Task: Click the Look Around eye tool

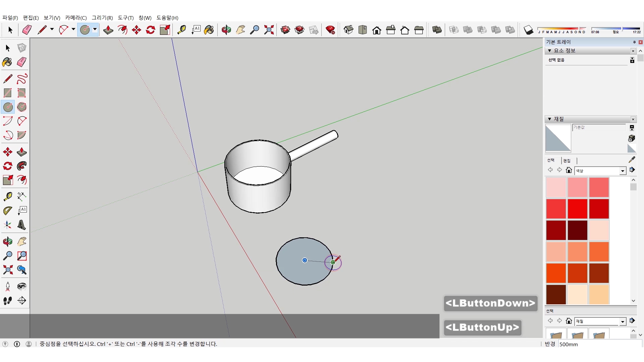Action: click(22, 286)
